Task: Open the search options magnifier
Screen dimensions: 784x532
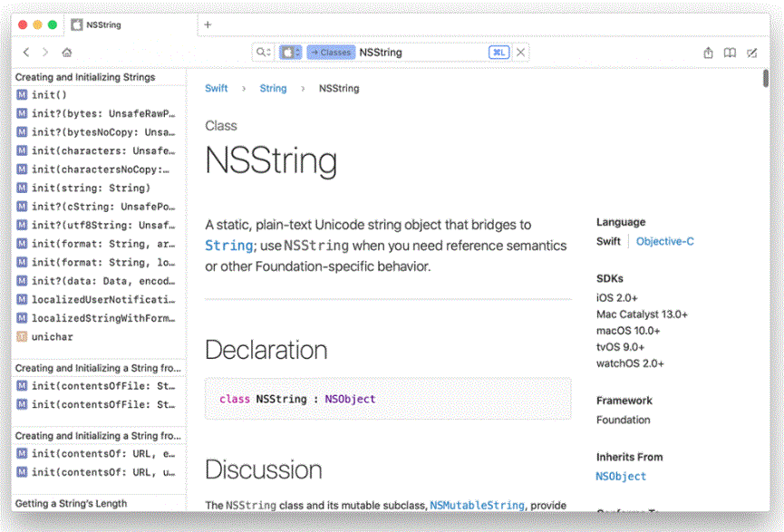Action: [x=264, y=52]
